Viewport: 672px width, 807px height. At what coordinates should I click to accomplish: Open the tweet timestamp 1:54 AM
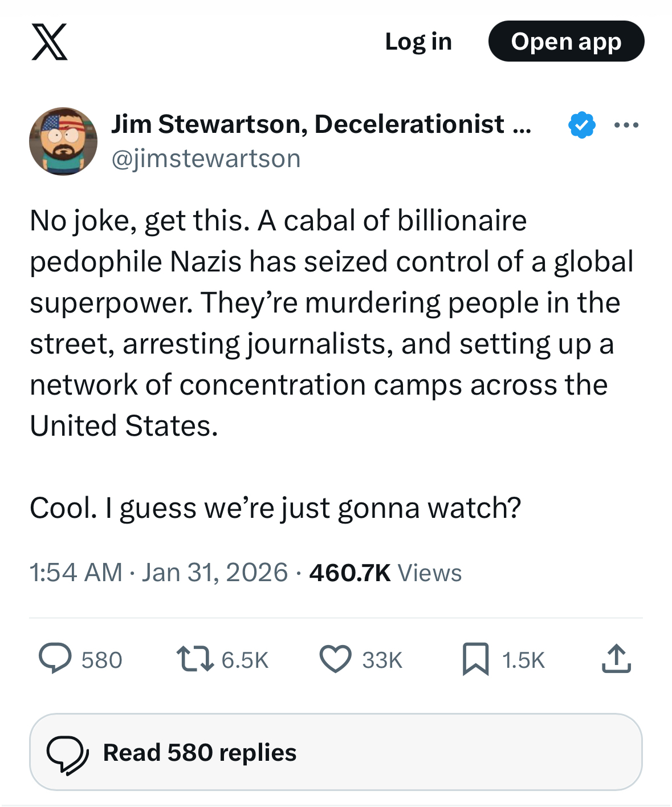tap(76, 573)
